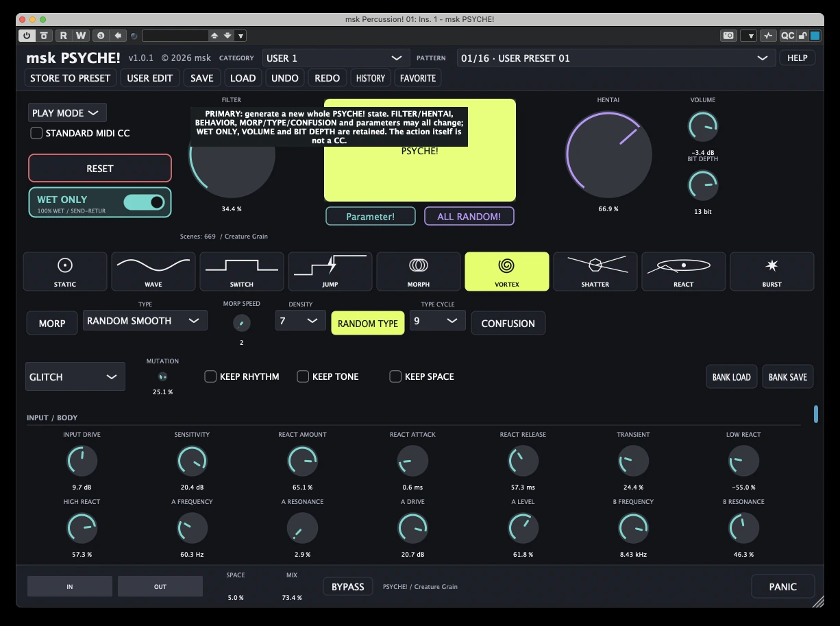
Task: Click the vertical scrollbar thumb on right edge
Action: [816, 414]
